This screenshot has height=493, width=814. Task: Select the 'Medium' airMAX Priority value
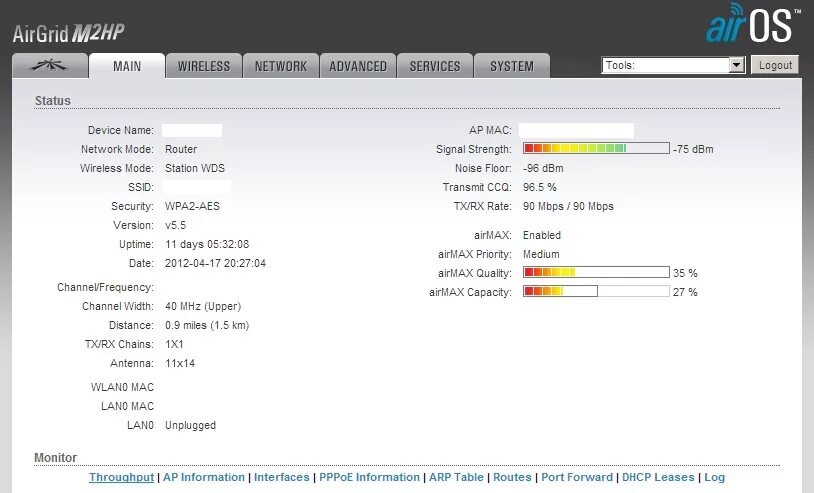click(x=541, y=254)
